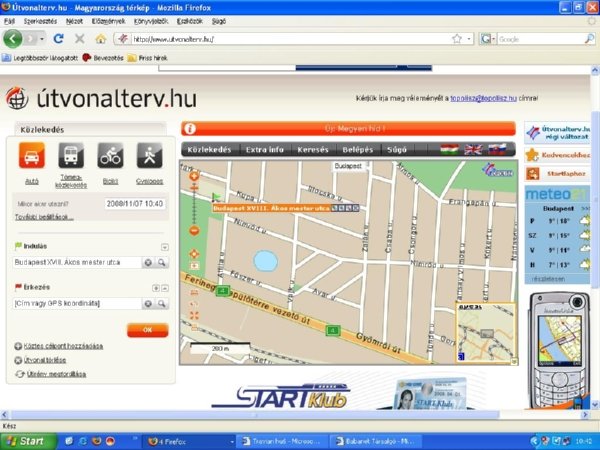
Task: Click the map zoom level slider
Action: coord(193,200)
